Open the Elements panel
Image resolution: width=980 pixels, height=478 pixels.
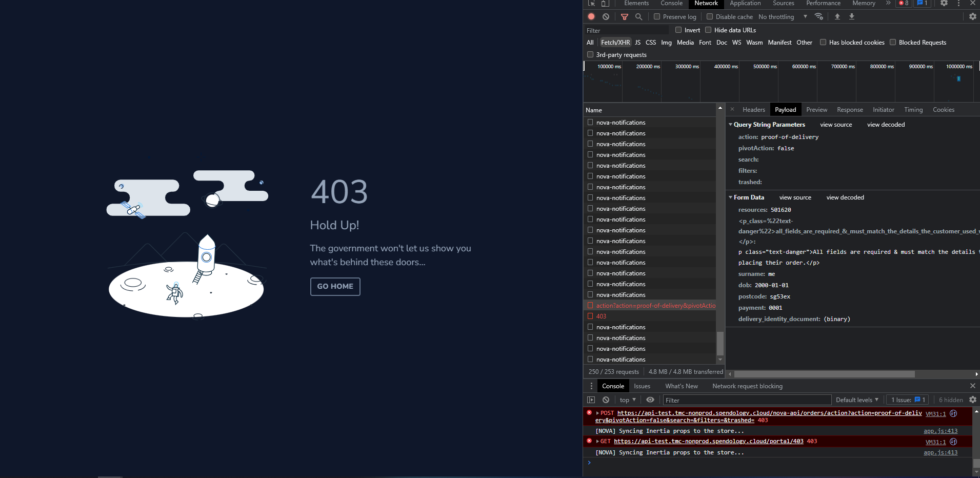tap(636, 4)
